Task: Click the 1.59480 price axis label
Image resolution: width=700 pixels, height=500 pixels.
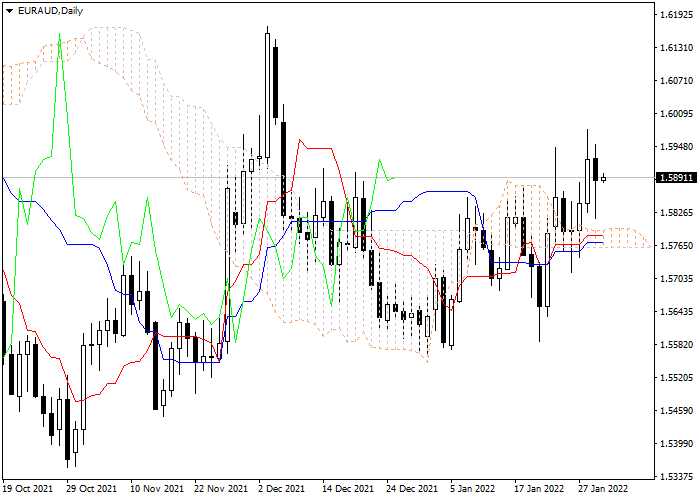Action: point(676,147)
